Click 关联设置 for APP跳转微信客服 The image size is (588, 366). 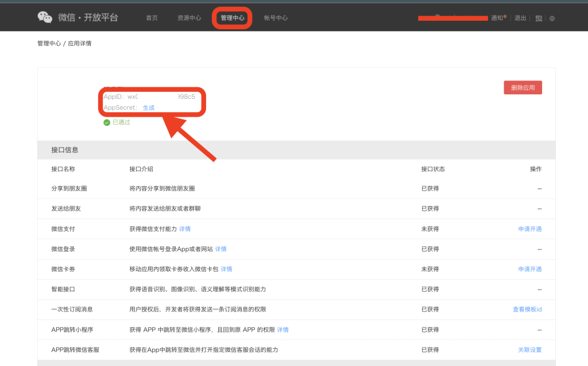(529, 350)
